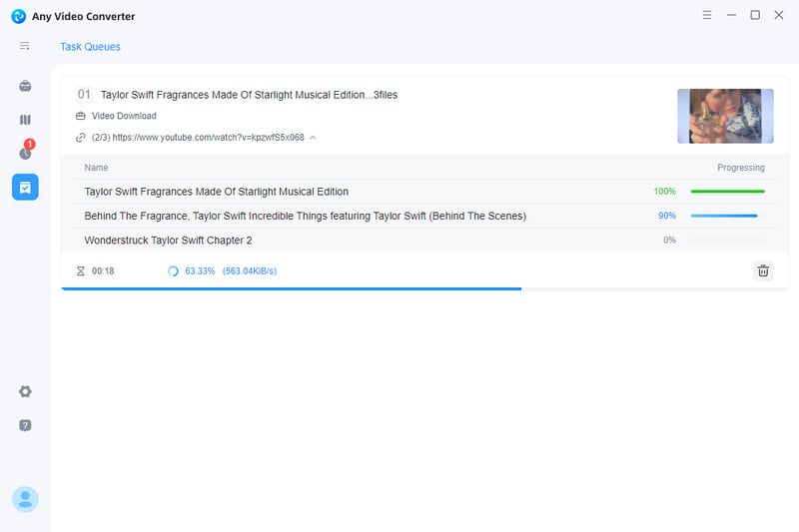Click the green 100% progress bar
Viewport: 799px width, 532px height.
tap(728, 192)
